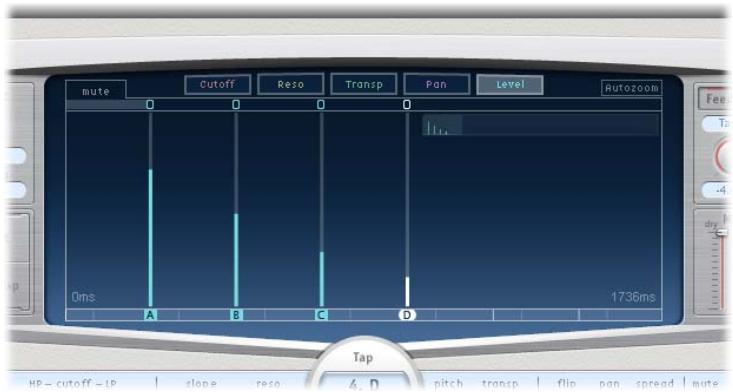Click the level bar of tap A
The width and height of the screenshot is (733, 392).
point(151,238)
